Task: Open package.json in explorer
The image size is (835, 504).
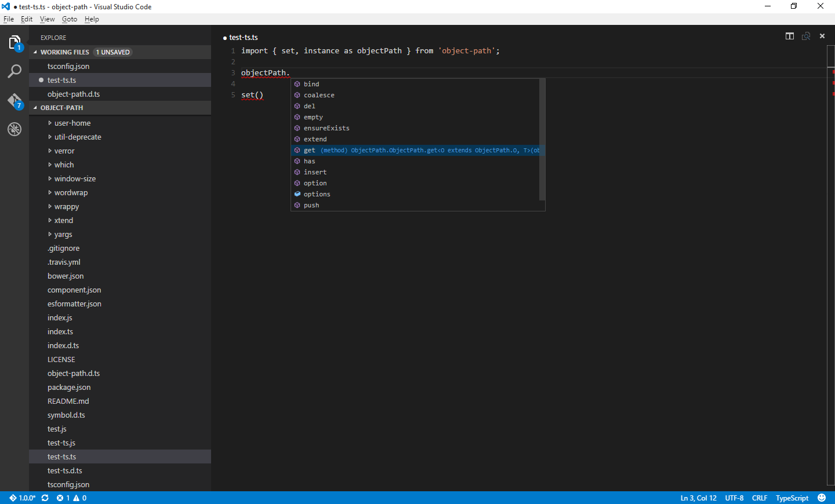Action: 120,387
